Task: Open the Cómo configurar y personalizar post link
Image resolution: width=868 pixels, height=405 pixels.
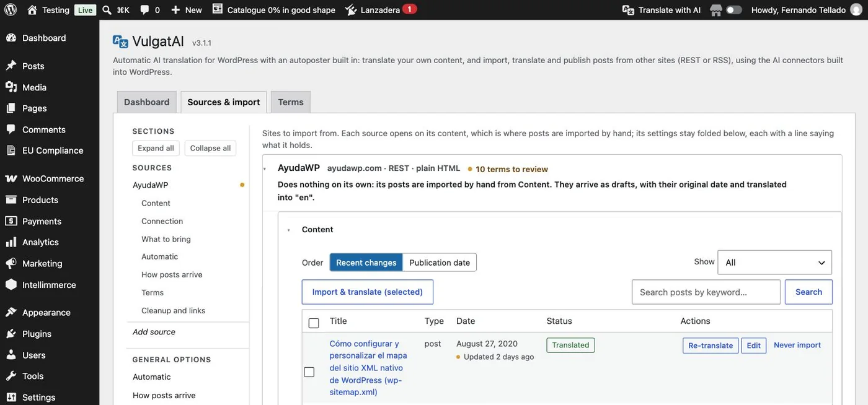Action: [x=368, y=368]
